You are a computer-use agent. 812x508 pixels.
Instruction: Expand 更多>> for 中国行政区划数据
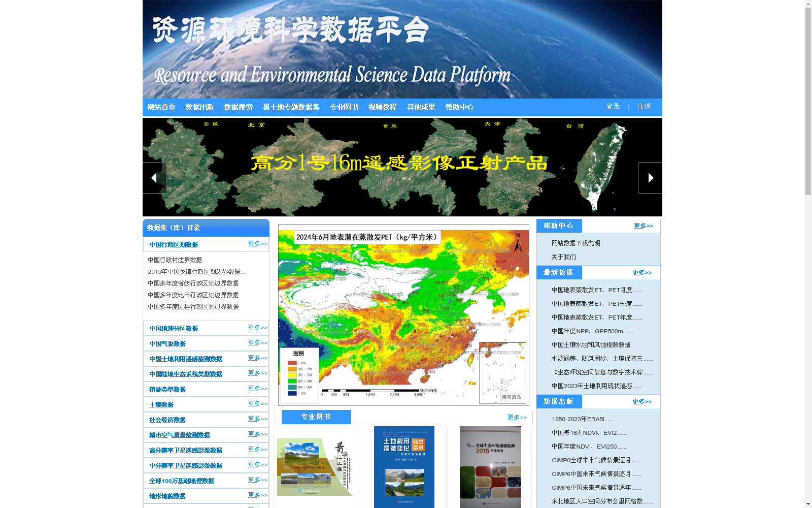(258, 244)
